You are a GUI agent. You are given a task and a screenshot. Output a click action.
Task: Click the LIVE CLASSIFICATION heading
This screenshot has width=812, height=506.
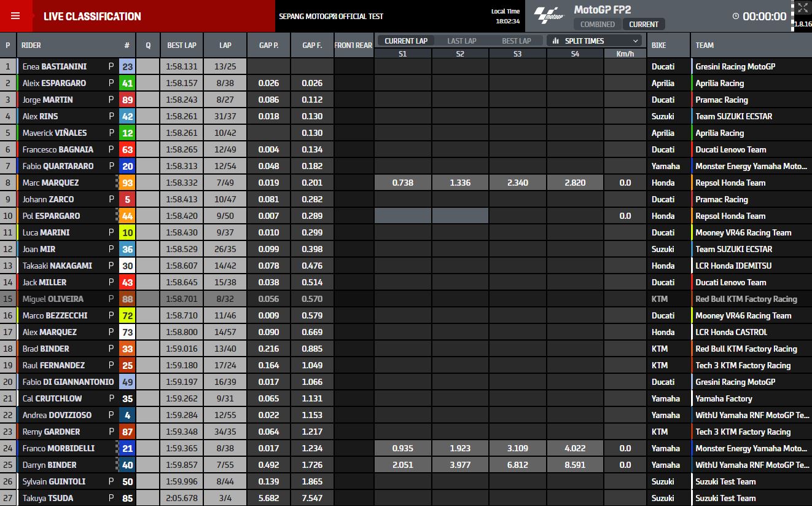(x=92, y=17)
